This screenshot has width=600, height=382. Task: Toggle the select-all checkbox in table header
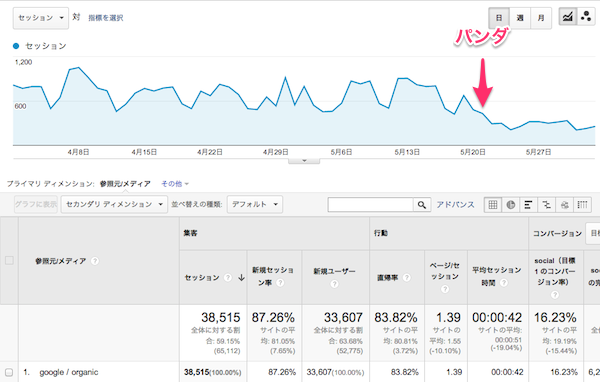tap(9, 261)
